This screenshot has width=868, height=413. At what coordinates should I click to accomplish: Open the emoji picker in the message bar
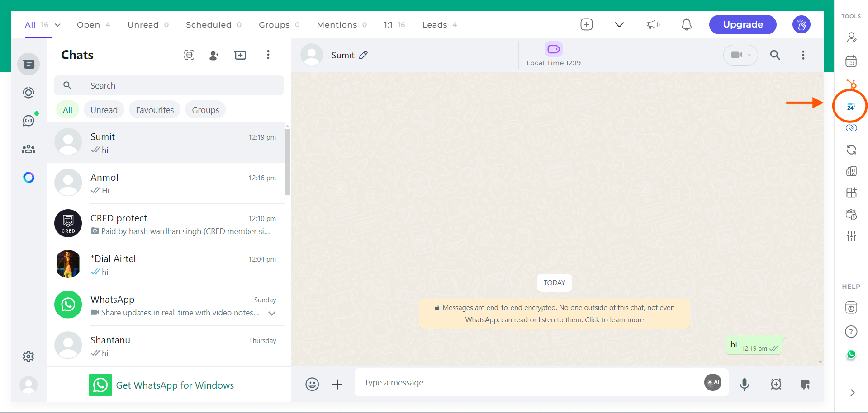tap(312, 384)
